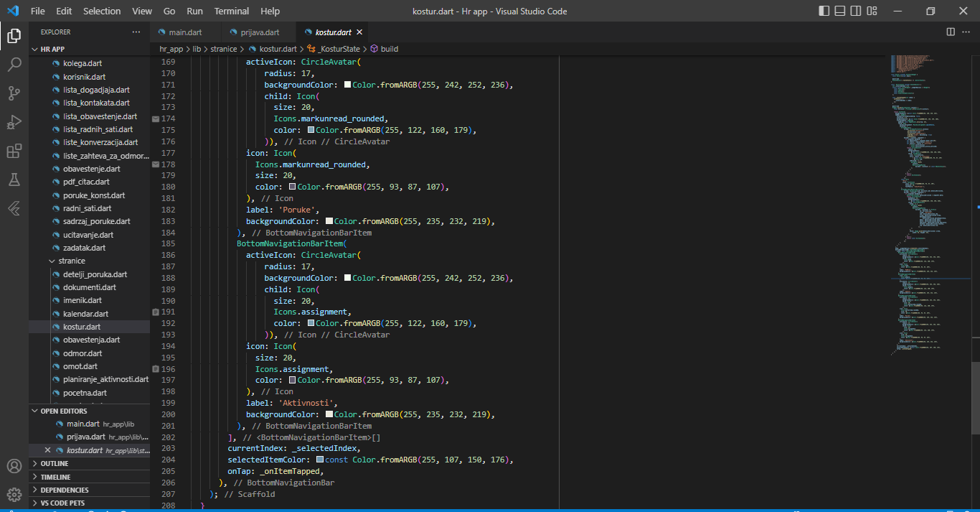Image resolution: width=980 pixels, height=512 pixels.
Task: Open the Run and Debug view
Action: (14, 122)
